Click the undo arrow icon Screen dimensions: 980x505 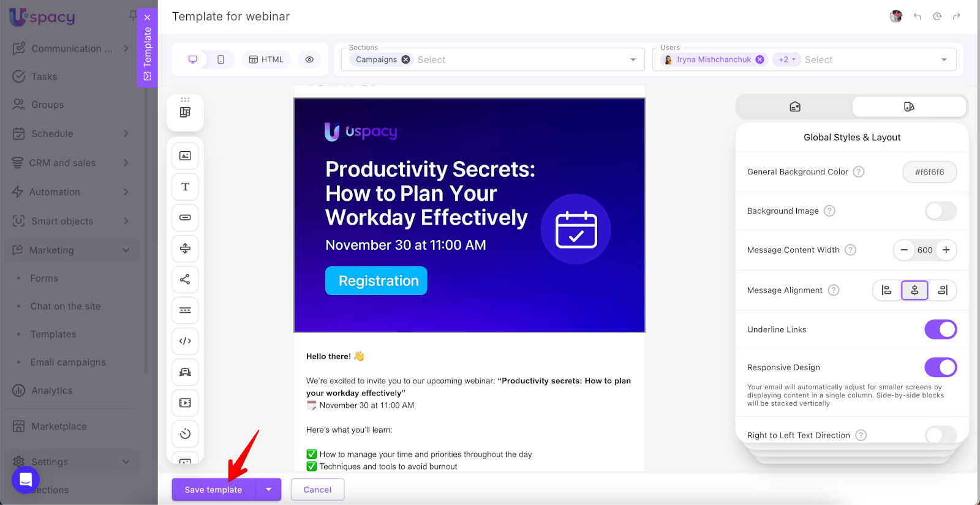tap(917, 17)
